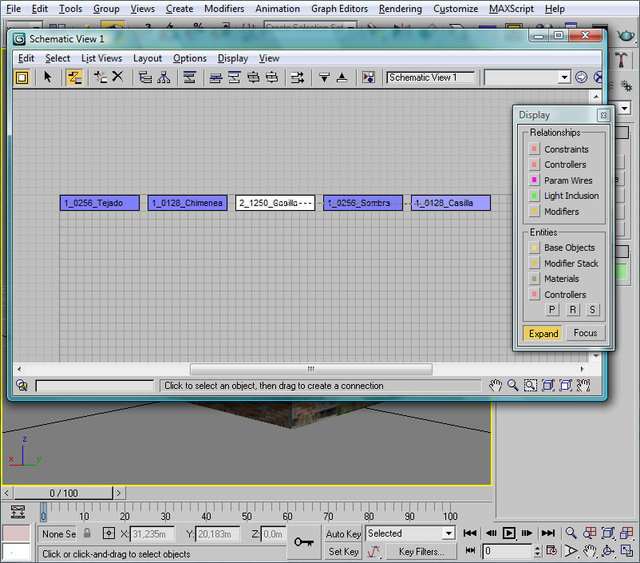Select the 1_0256_Tejado node
This screenshot has height=563, width=640.
pos(99,203)
